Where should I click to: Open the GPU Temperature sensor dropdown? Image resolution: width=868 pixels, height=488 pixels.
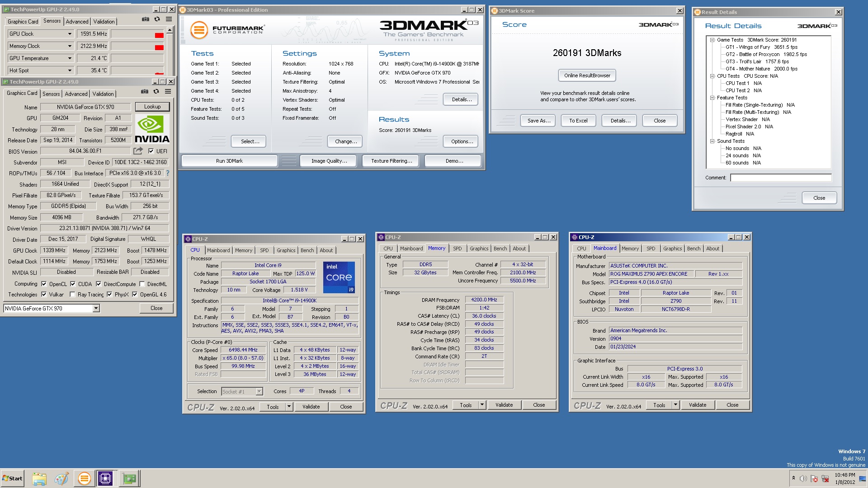(x=70, y=58)
